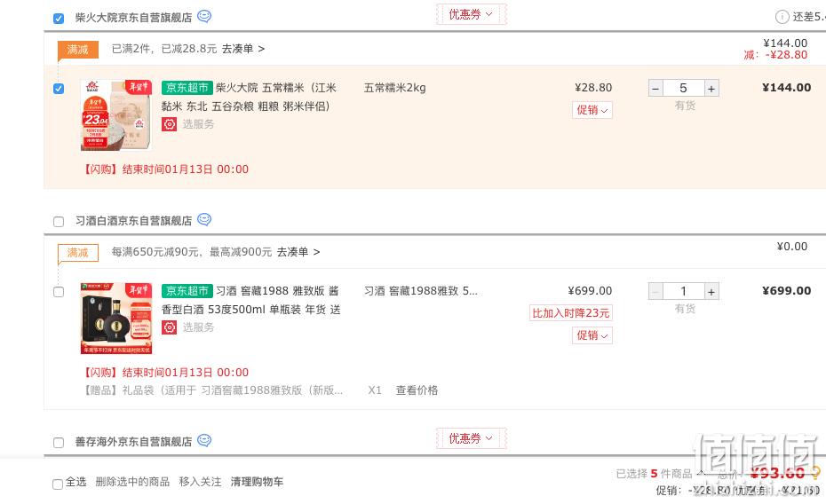The width and height of the screenshot is (826, 504).
Task: Decrease quantity of 五常糯米 with minus button
Action: 655,89
